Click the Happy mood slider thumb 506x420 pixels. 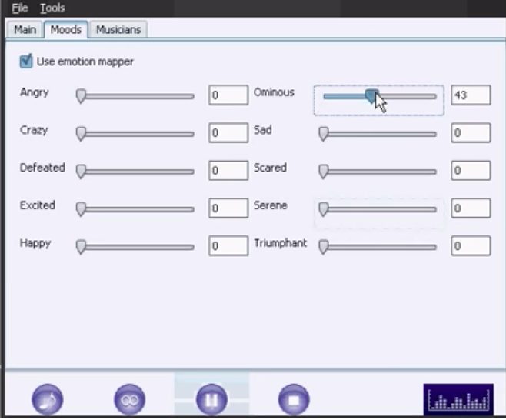point(80,246)
